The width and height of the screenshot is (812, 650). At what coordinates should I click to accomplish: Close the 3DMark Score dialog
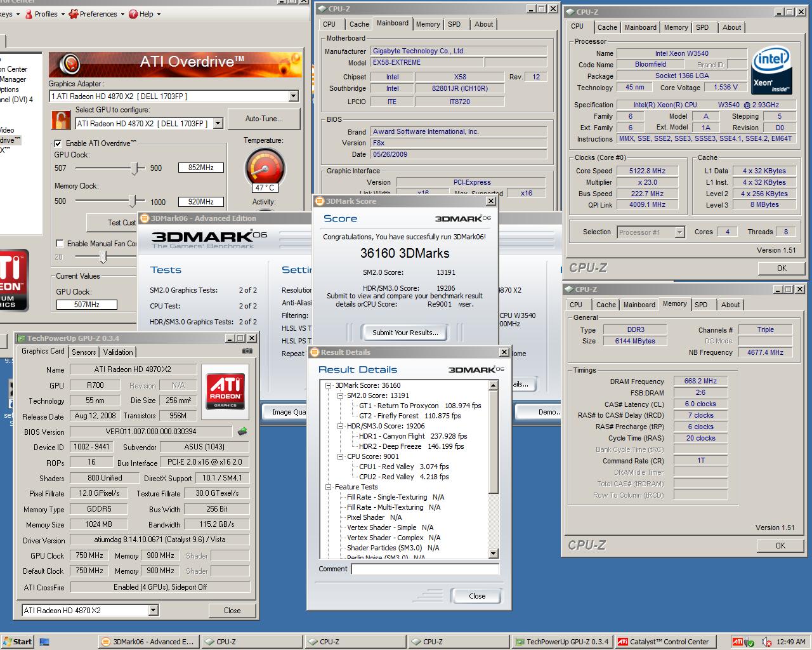490,201
